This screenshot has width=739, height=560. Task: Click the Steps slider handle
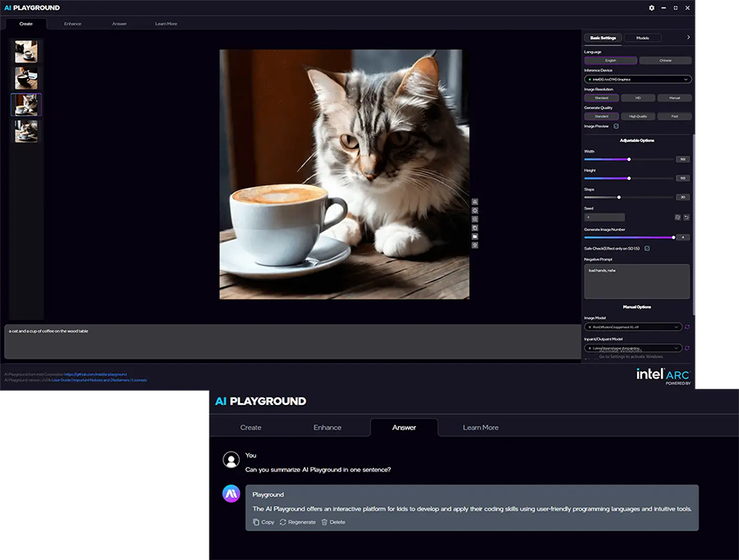(x=619, y=197)
